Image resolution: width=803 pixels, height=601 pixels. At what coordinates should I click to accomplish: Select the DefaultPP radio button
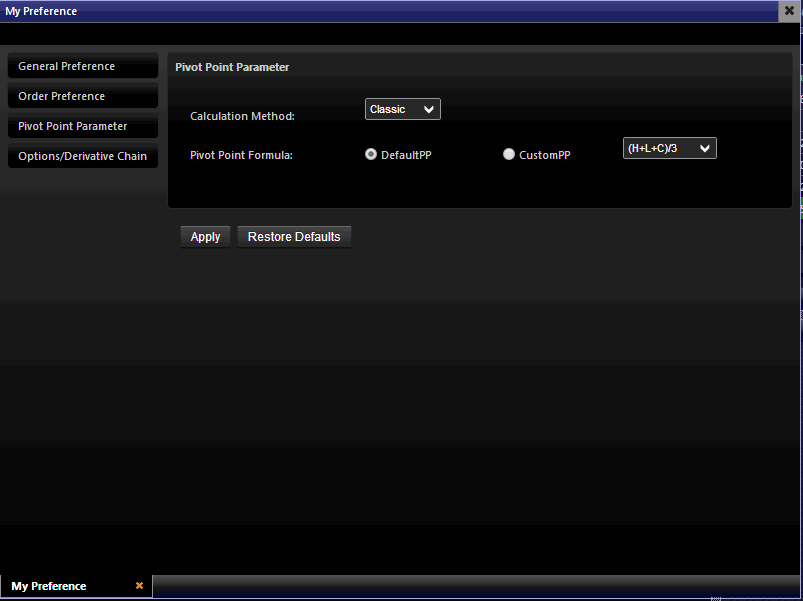(x=371, y=154)
